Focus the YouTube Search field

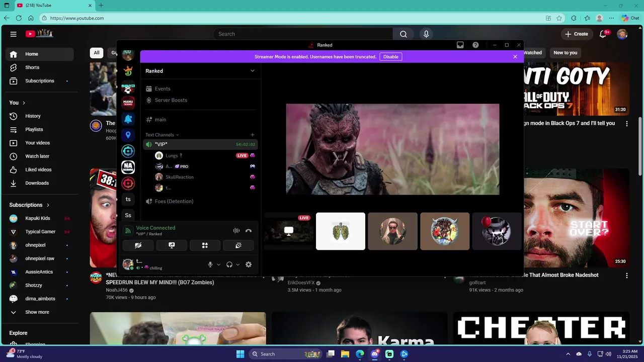[x=303, y=34]
